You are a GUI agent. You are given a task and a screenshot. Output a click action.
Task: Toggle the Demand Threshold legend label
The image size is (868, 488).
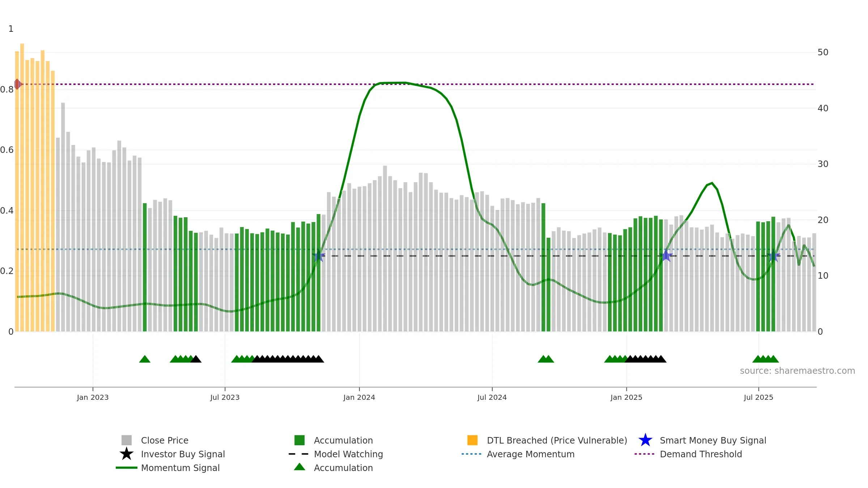tap(701, 454)
